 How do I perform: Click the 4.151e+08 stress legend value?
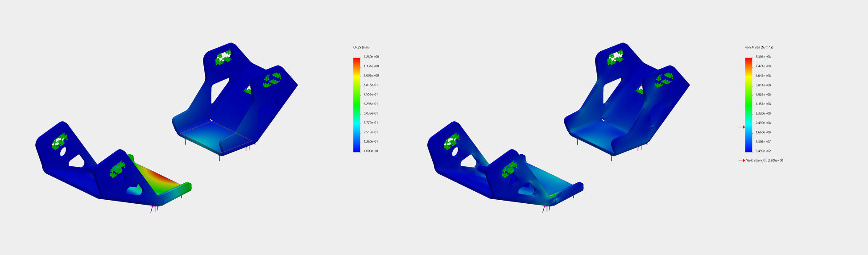click(763, 104)
